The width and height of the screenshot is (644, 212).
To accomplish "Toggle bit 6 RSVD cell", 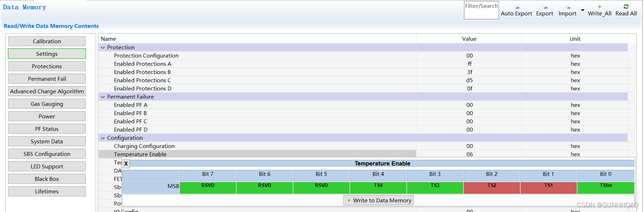I will coord(265,188).
